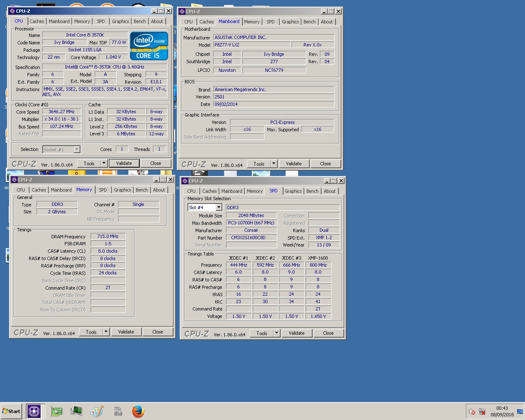
Task: Click Tools button in SPD window
Action: click(x=262, y=333)
